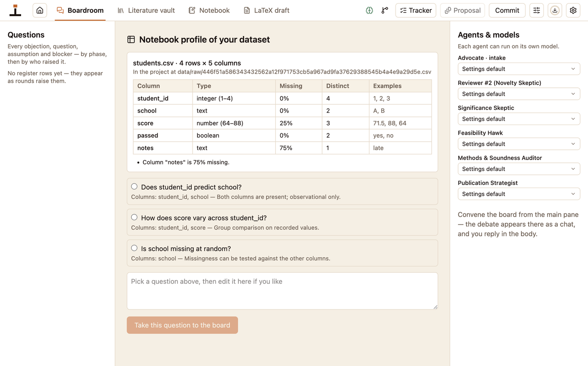Select 'Is school missing at random?' radio
Screen dimensions: 588x366
pyautogui.click(x=134, y=248)
